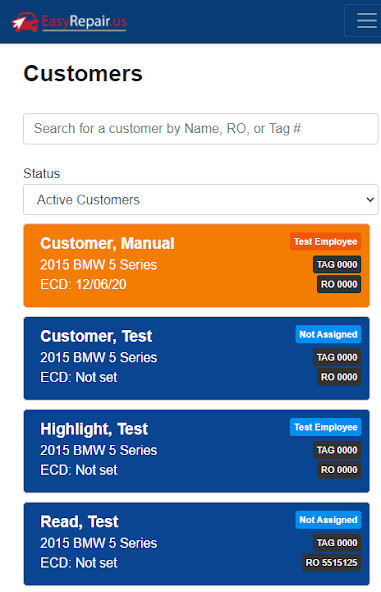Click Test Employee badge on Highlight, Test

[x=325, y=427]
